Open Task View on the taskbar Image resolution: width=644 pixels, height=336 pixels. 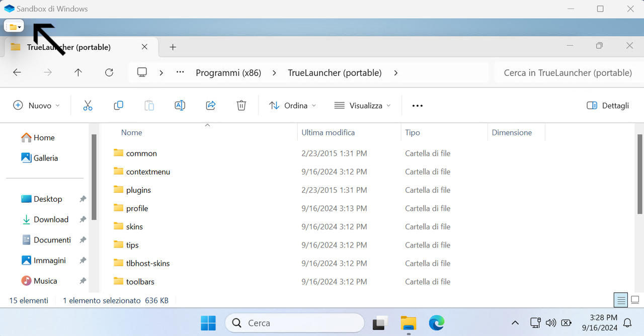coord(380,323)
